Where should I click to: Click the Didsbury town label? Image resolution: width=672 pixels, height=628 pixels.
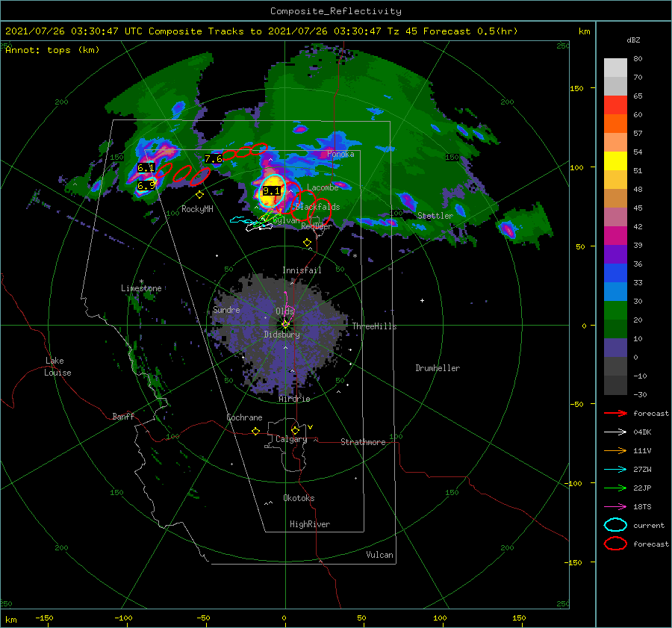[281, 335]
